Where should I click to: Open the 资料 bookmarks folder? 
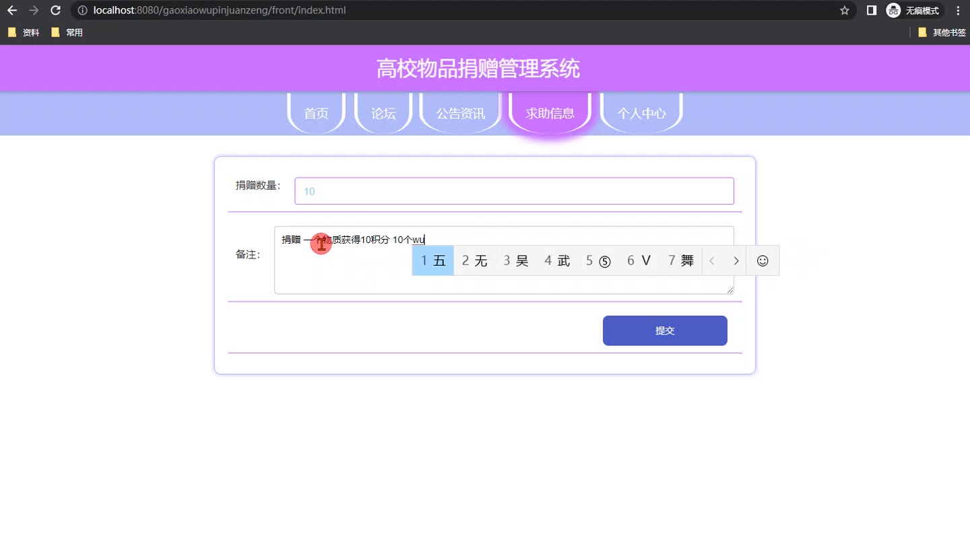(x=24, y=32)
